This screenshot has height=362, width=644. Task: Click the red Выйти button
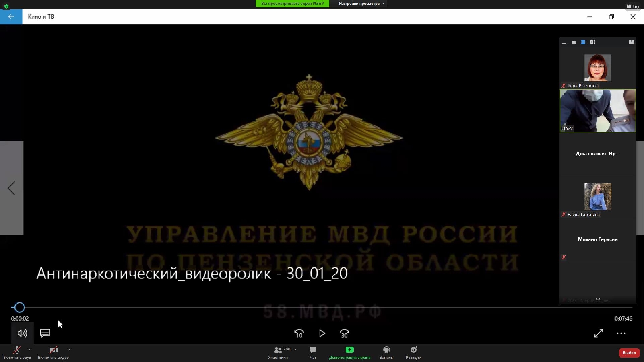point(629,353)
